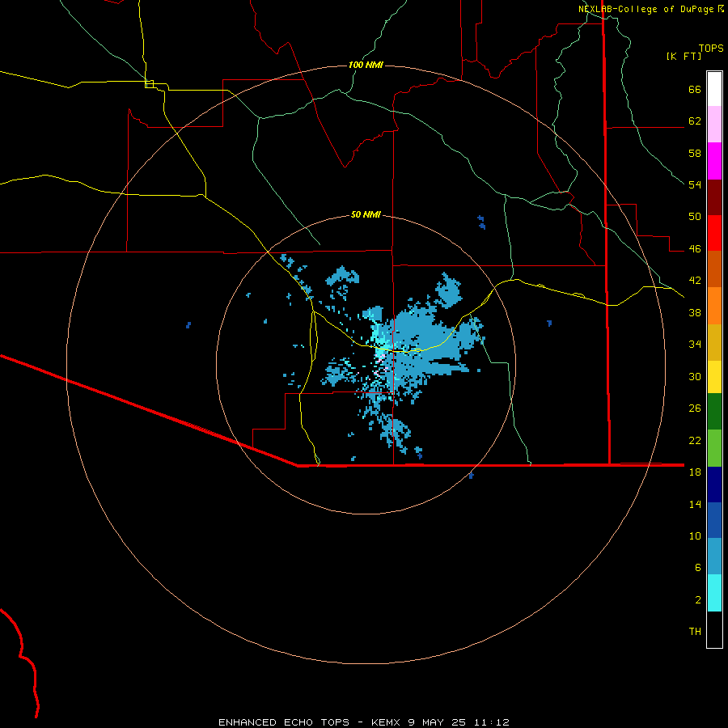Click the 66 legend value
Image resolution: width=728 pixels, height=728 pixels.
(695, 90)
